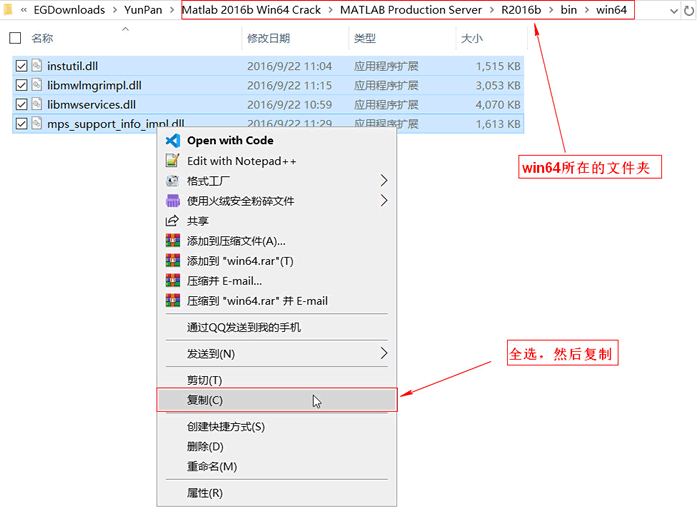Select the instutil.dll file name
The height and width of the screenshot is (509, 700).
click(72, 66)
